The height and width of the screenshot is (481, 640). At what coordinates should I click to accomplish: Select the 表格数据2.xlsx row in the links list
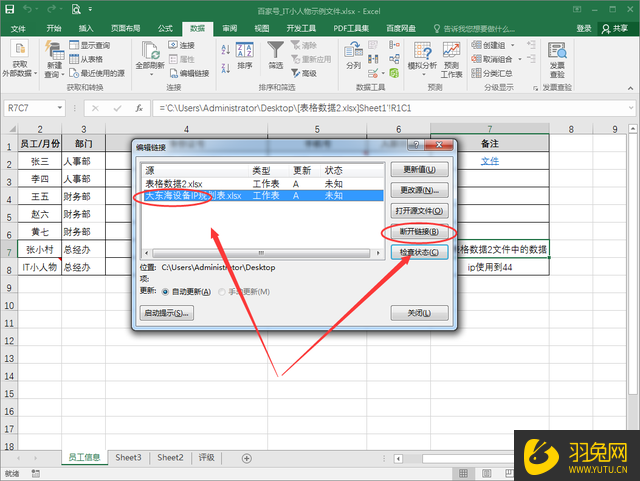point(263,184)
